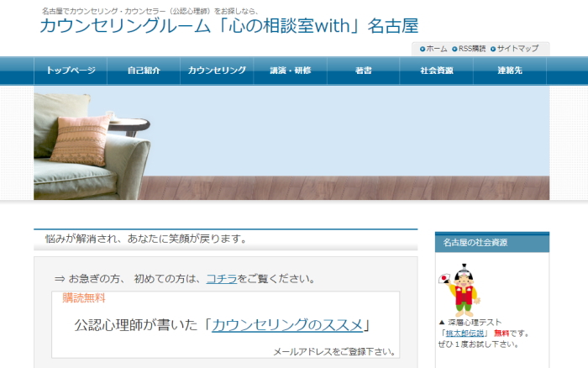Click the bullet icon beside RSS購読
The height and width of the screenshot is (368, 588).
click(455, 49)
